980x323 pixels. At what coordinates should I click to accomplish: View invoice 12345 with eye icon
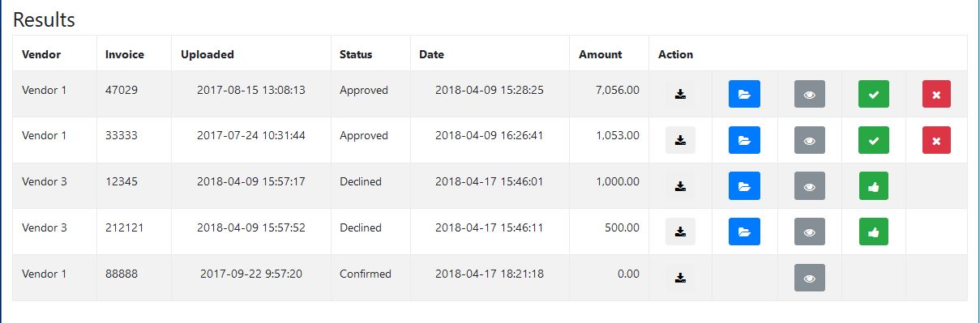pos(809,185)
